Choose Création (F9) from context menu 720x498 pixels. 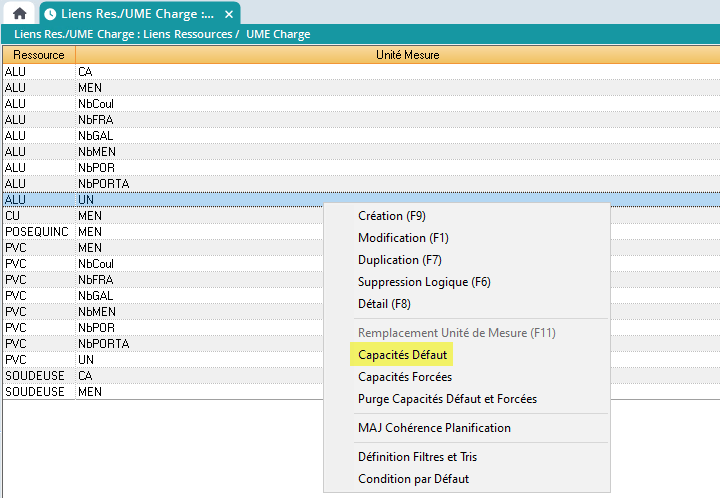pos(392,216)
